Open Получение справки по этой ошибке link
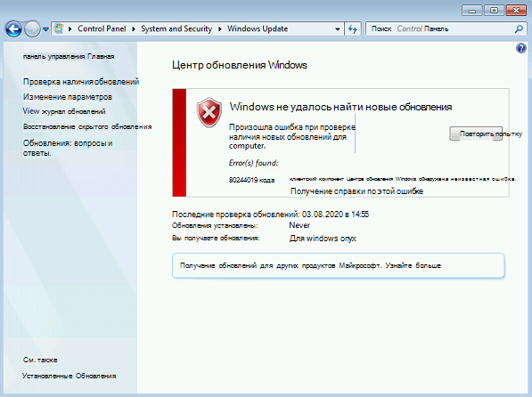Image resolution: width=532 pixels, height=397 pixels. pyautogui.click(x=356, y=191)
